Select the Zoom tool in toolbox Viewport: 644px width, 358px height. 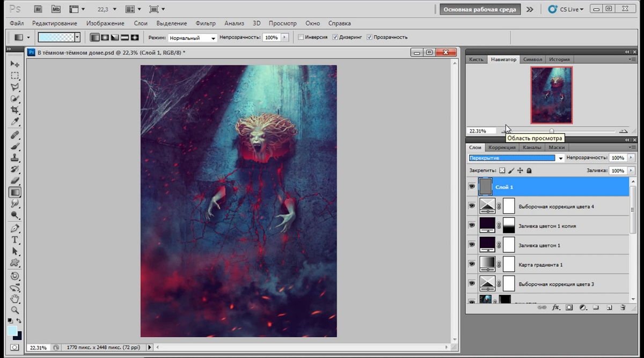click(15, 310)
